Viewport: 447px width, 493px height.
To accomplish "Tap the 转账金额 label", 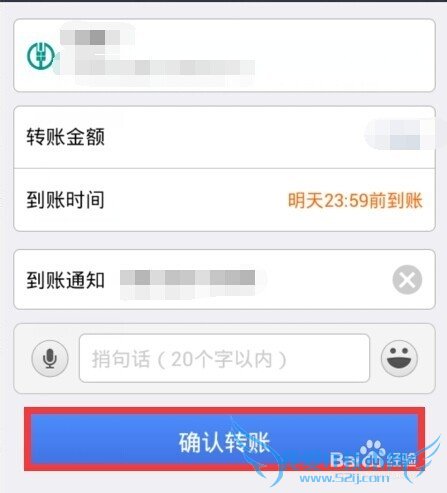I will coord(66,137).
